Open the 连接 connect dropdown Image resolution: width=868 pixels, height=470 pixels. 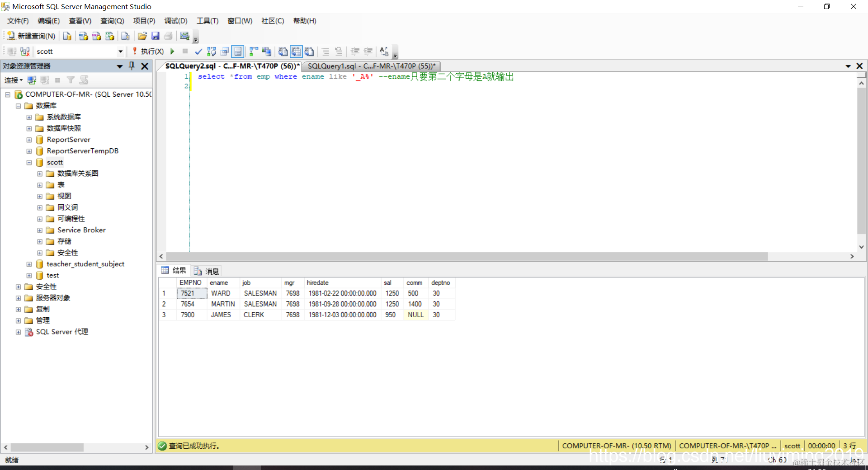coord(14,80)
